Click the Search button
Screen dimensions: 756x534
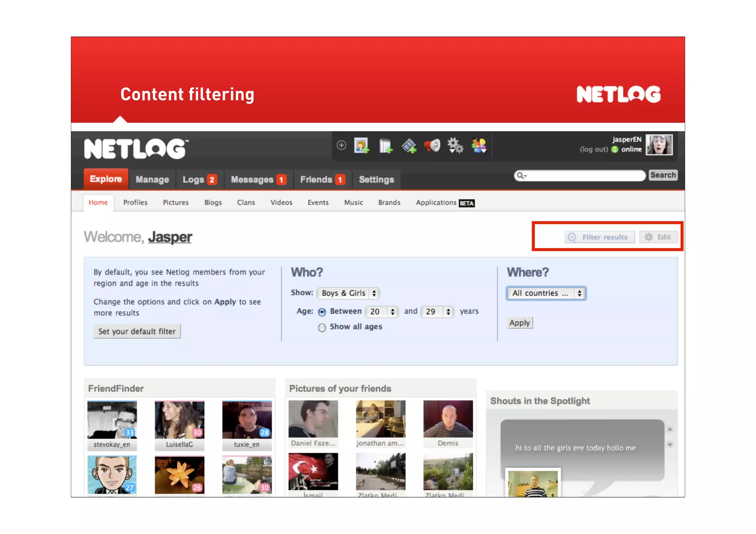pyautogui.click(x=663, y=175)
